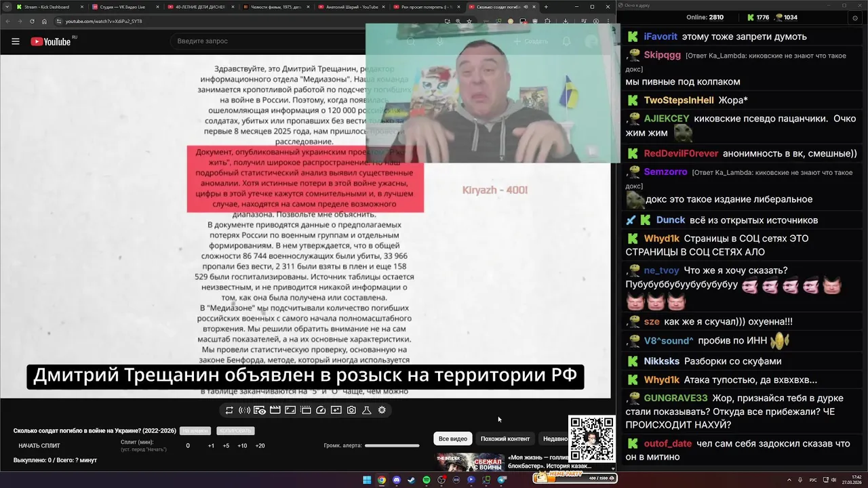Screen dimensions: 868x488
Task: Add +10 minutes to split
Action: (242, 446)
